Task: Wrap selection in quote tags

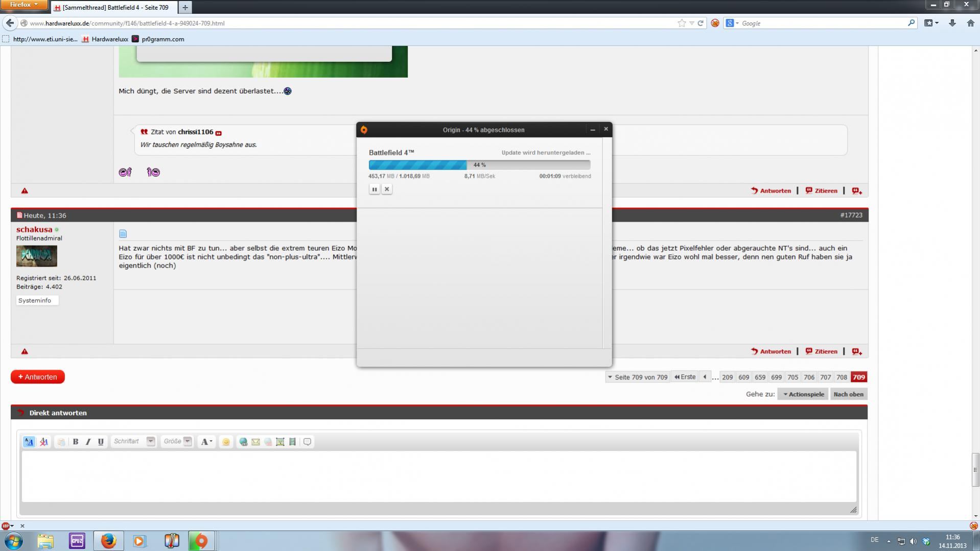Action: pos(307,442)
